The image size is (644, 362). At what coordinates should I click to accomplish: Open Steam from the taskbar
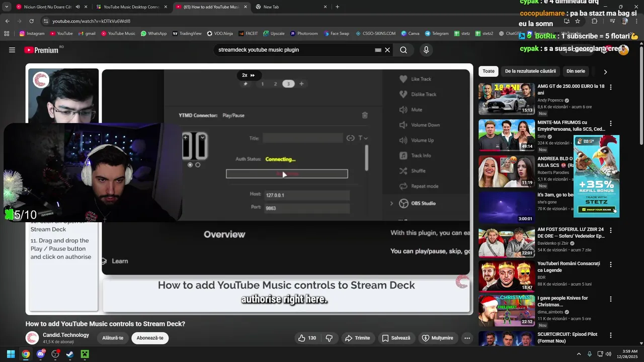(70, 354)
